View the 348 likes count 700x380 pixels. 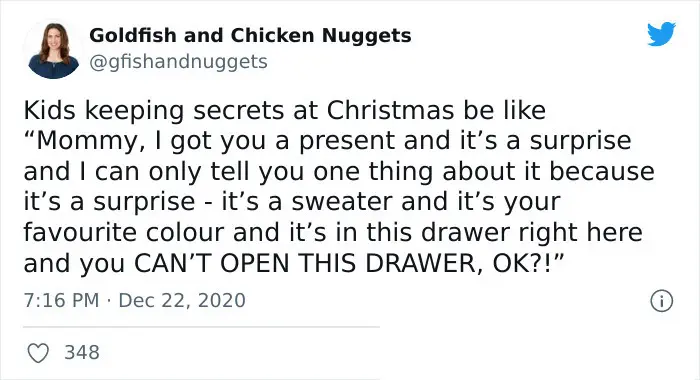[82, 352]
